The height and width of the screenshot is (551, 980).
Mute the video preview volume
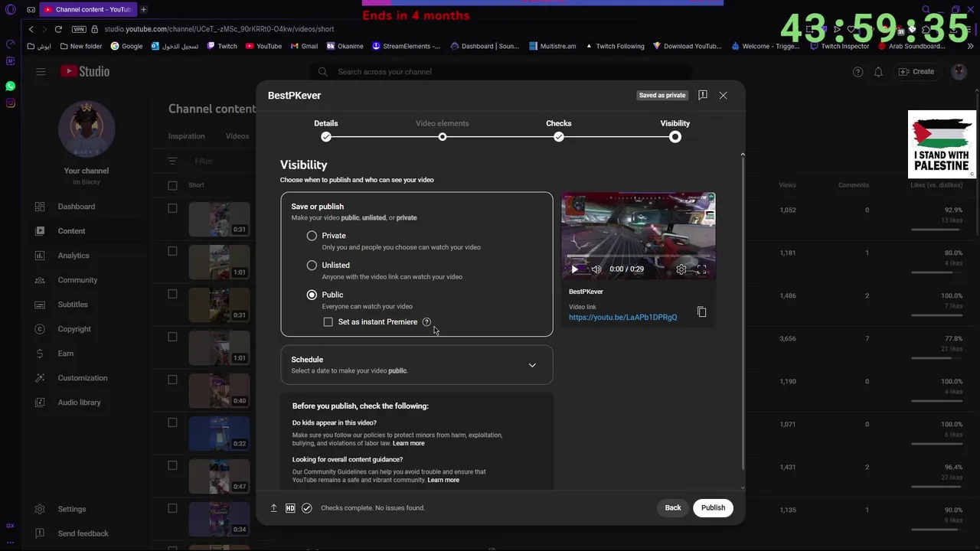596,269
